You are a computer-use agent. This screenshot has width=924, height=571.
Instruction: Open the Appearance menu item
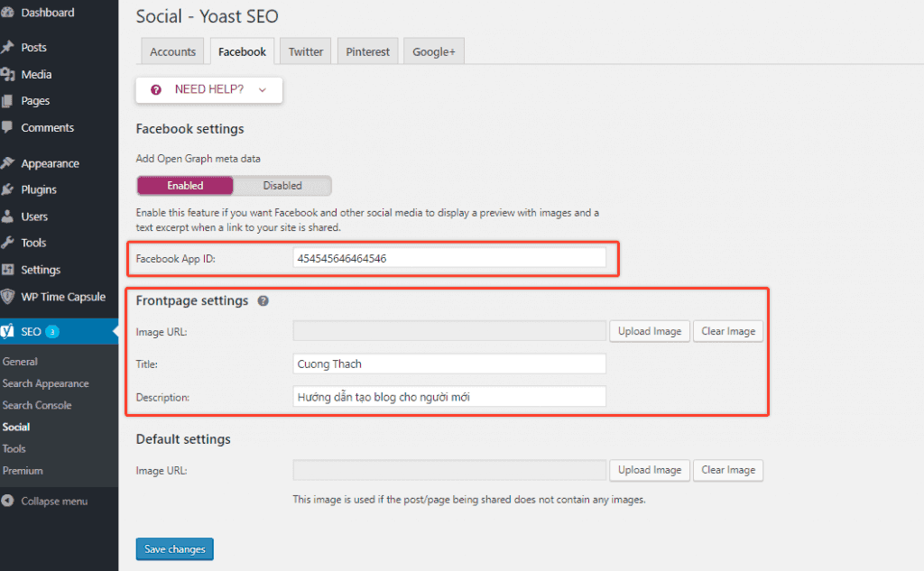tap(50, 163)
